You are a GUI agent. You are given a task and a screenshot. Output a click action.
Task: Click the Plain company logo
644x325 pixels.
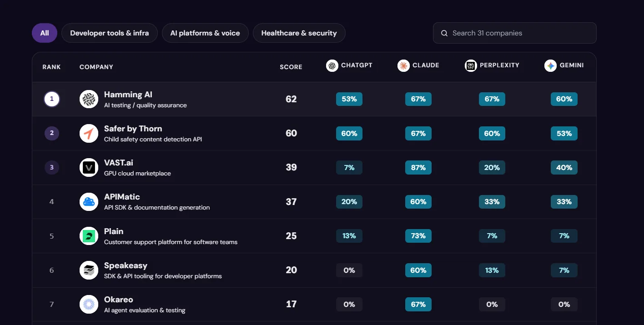pyautogui.click(x=89, y=236)
